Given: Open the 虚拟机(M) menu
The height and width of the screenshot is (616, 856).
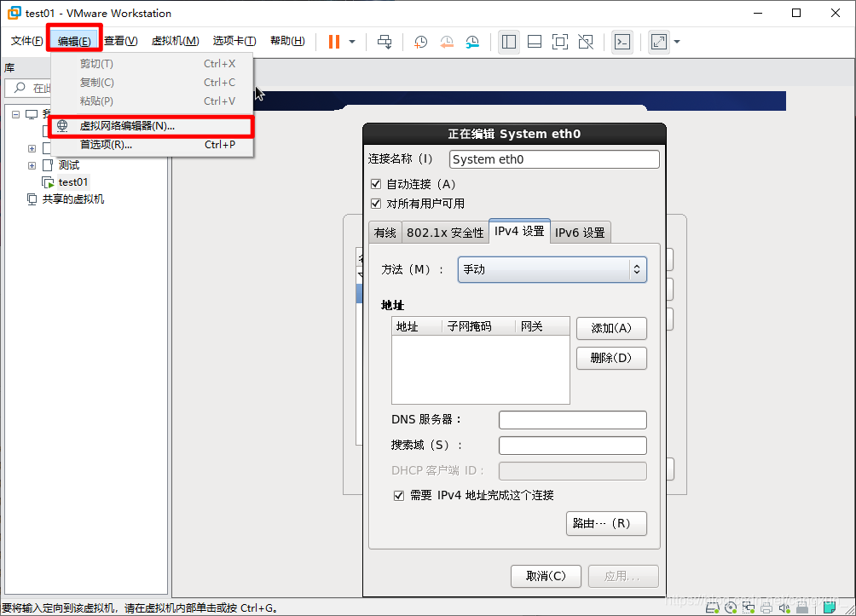Looking at the screenshot, I should click(x=175, y=42).
